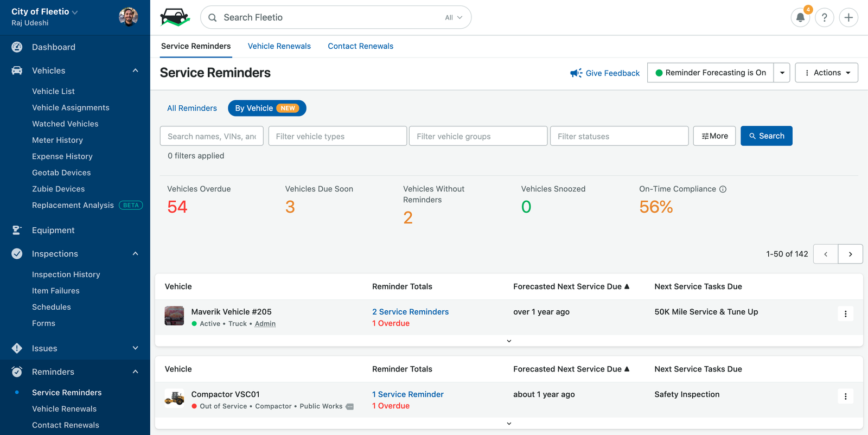Collapse the Vehicles sidebar section
The width and height of the screenshot is (868, 435).
[135, 71]
